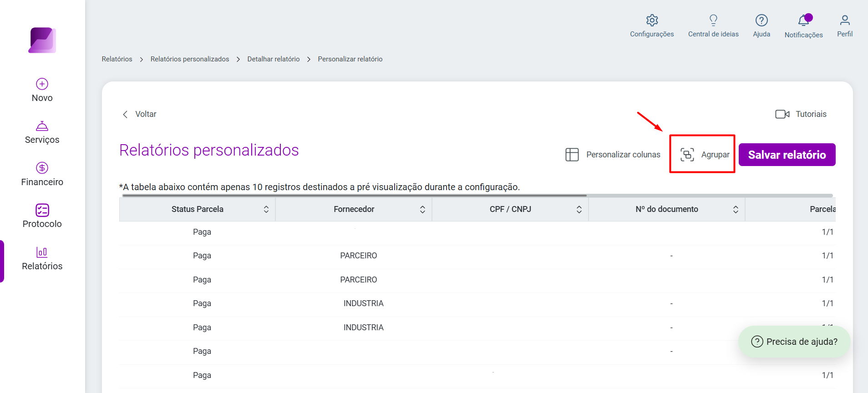Sort by CPF / CNPJ column arrows
Image resolution: width=868 pixels, height=393 pixels.
tap(579, 209)
